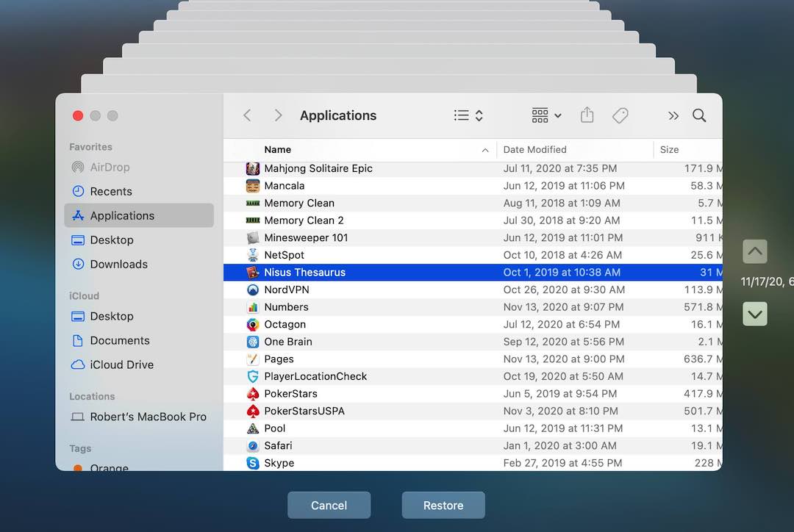This screenshot has height=532, width=794.
Task: Select the Mancala file name
Action: tap(284, 186)
